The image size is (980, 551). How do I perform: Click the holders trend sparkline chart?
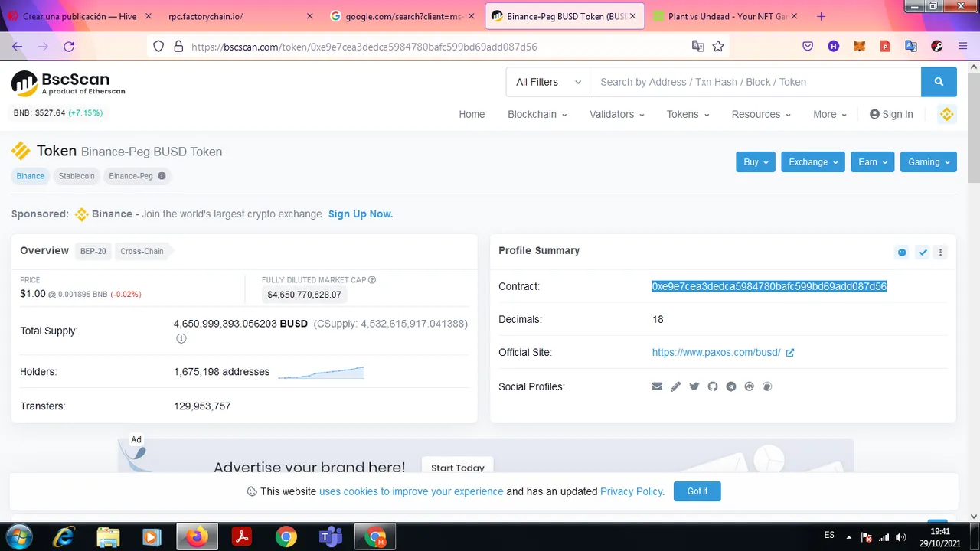[321, 372]
